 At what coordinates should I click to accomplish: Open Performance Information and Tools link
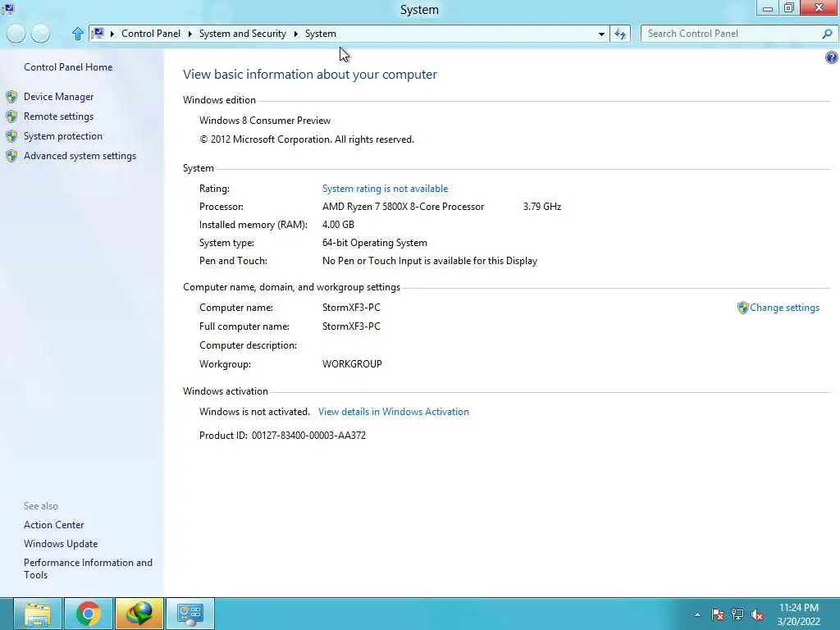tap(88, 568)
